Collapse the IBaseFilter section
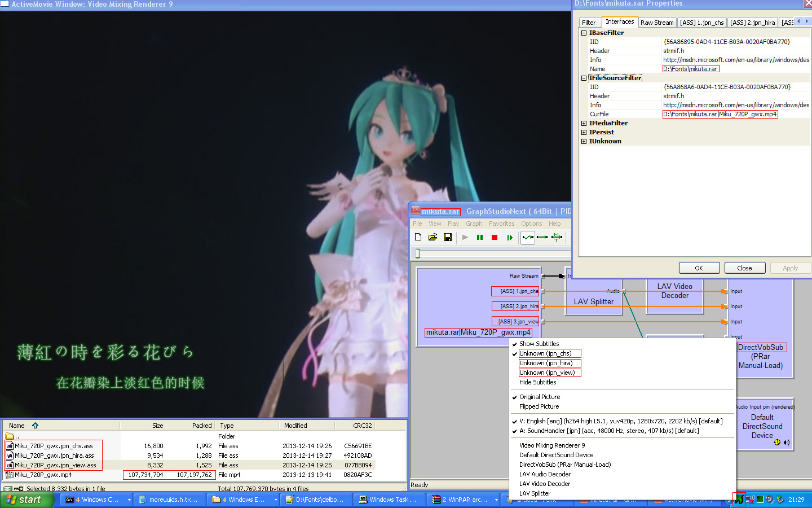Image resolution: width=812 pixels, height=508 pixels. coord(584,33)
